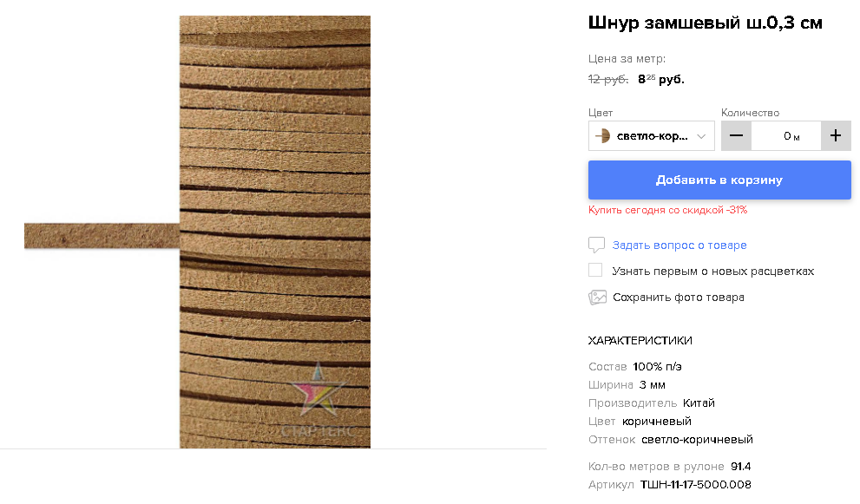Click the crossed-out 12 руб. price
This screenshot has width=860, height=504.
[x=608, y=79]
